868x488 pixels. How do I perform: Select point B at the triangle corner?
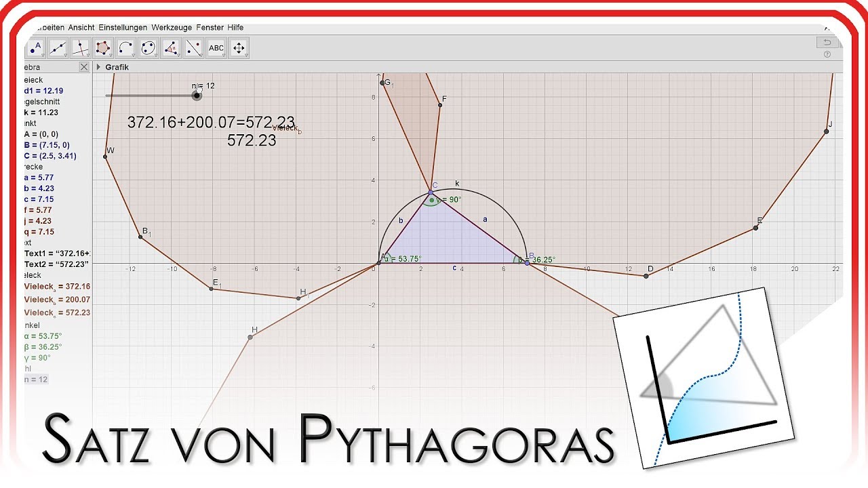(526, 262)
